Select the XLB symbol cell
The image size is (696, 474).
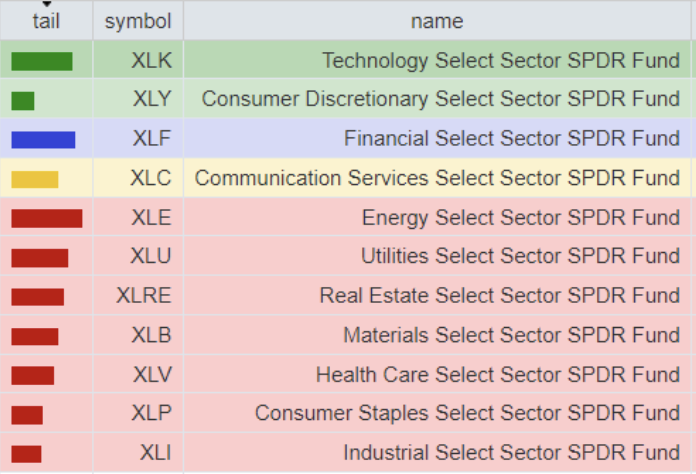(151, 335)
